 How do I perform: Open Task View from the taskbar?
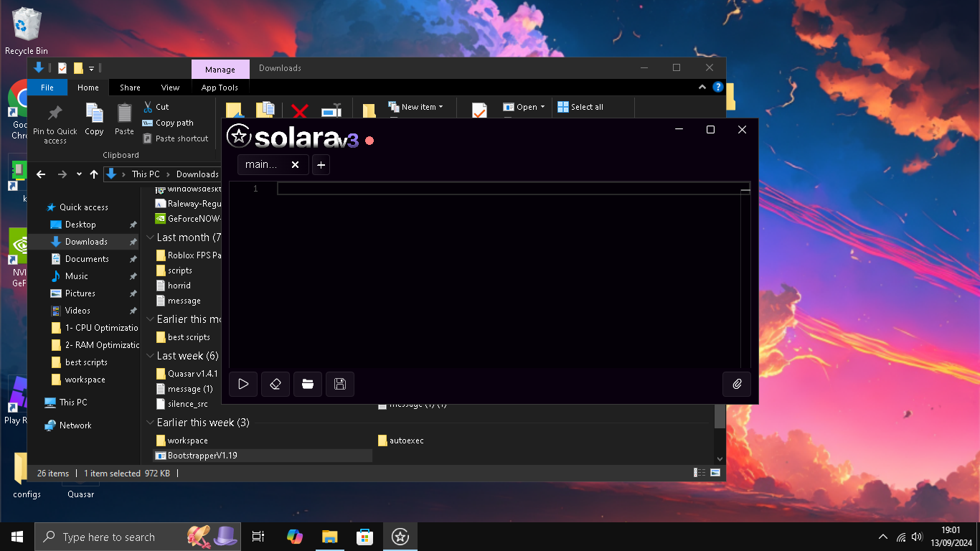[x=258, y=537]
